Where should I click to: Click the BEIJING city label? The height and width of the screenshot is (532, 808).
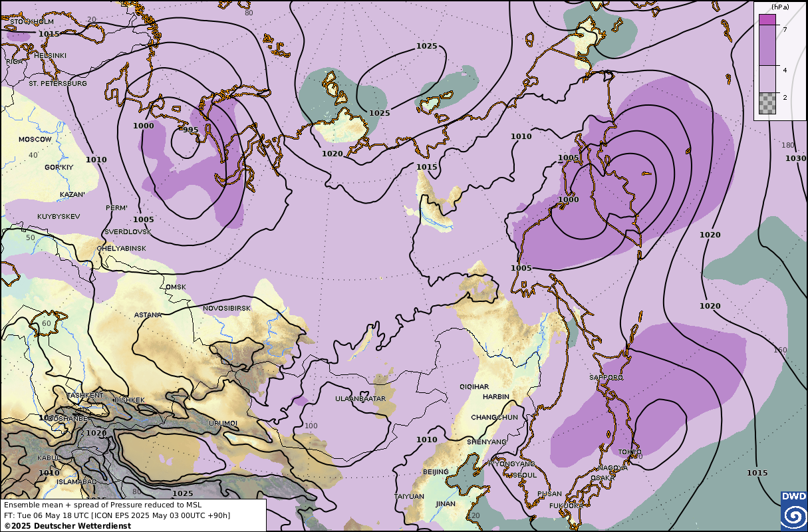(x=436, y=471)
